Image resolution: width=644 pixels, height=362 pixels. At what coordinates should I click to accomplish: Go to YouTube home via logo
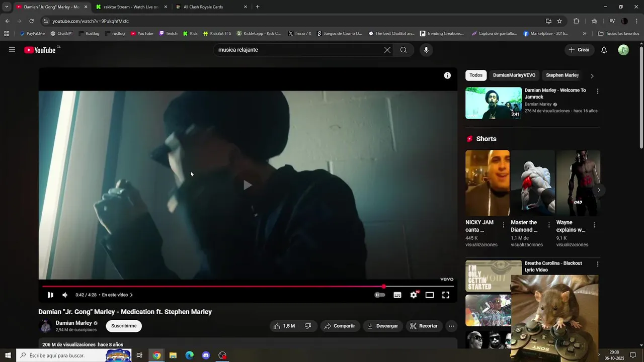(x=40, y=50)
